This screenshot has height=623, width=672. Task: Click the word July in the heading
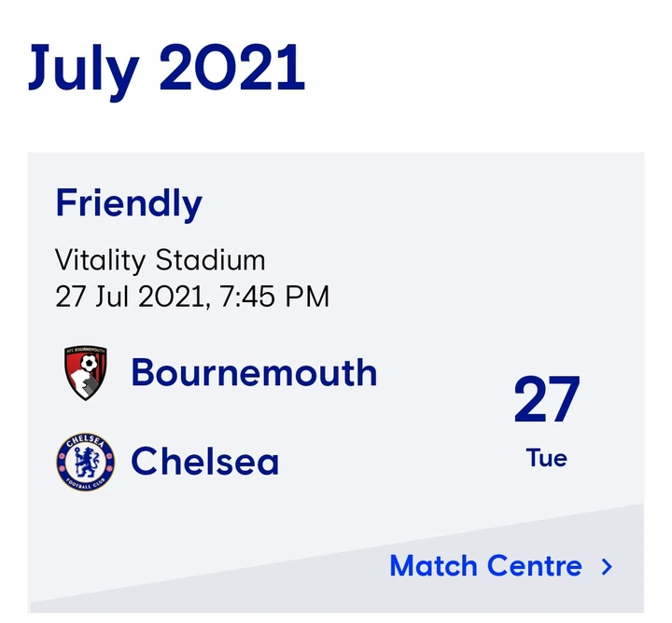pos(84,67)
